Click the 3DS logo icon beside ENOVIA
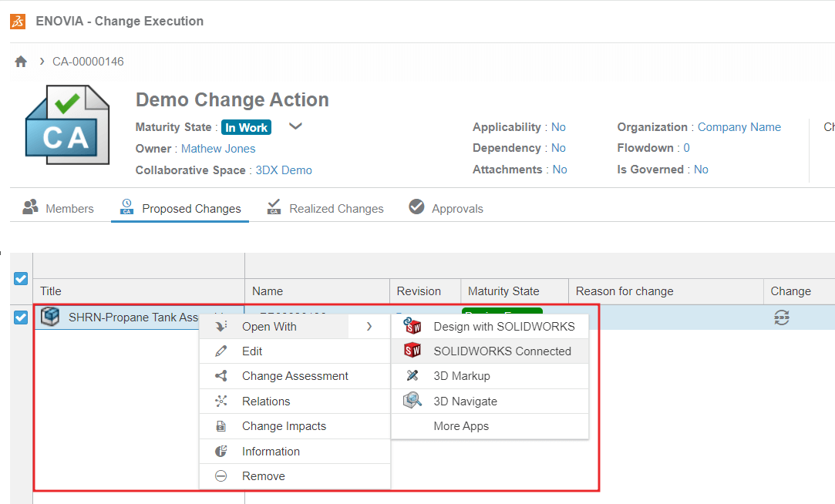 [18, 22]
